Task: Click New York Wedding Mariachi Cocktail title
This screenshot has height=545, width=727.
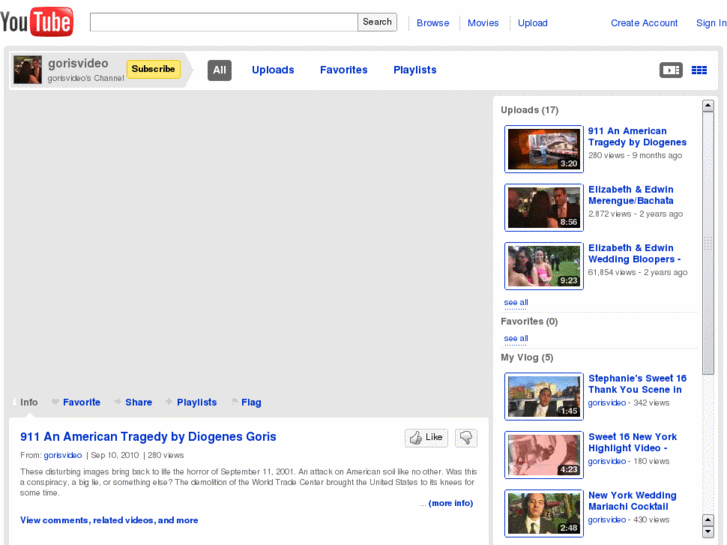Action: (x=632, y=500)
